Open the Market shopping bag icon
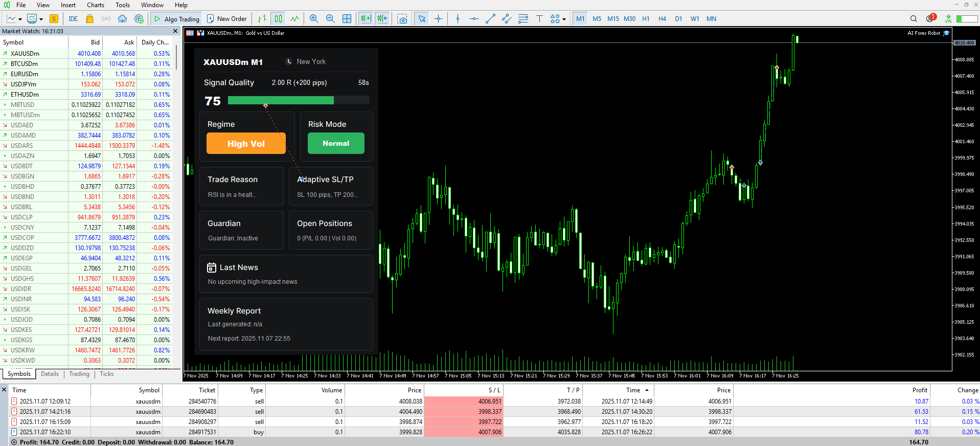 point(89,19)
